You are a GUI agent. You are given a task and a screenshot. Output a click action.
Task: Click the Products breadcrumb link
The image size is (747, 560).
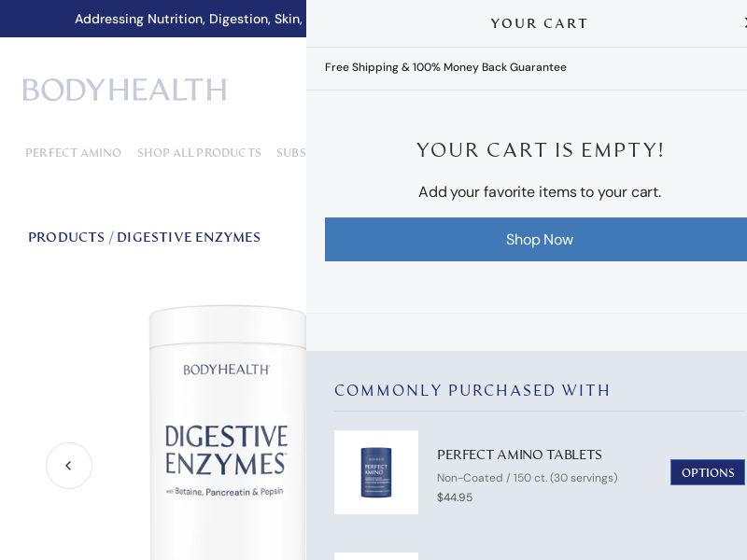click(x=66, y=237)
